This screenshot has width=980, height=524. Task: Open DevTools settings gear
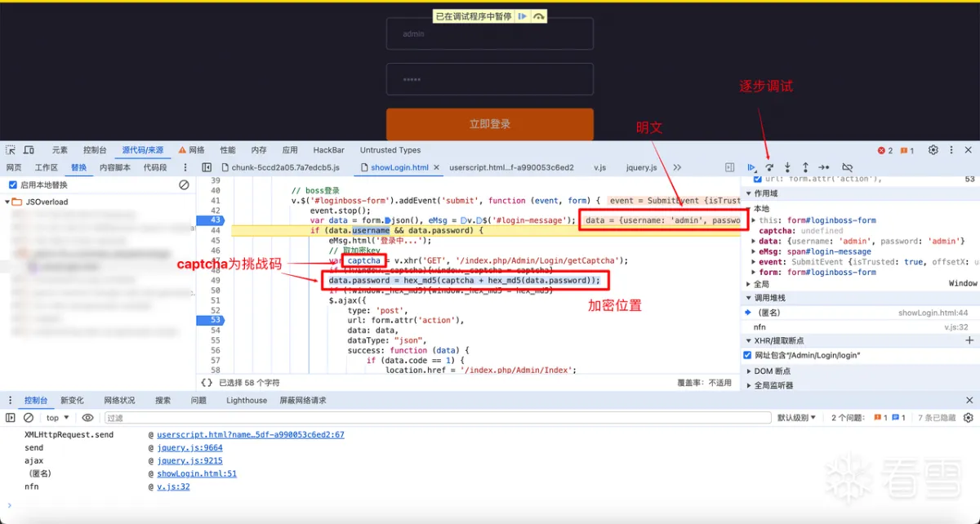(x=933, y=150)
